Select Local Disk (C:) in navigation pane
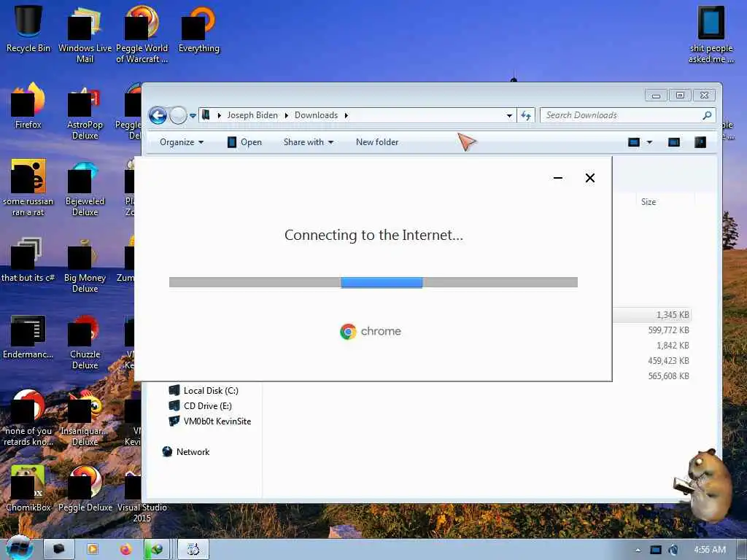This screenshot has height=560, width=747. pos(204,391)
